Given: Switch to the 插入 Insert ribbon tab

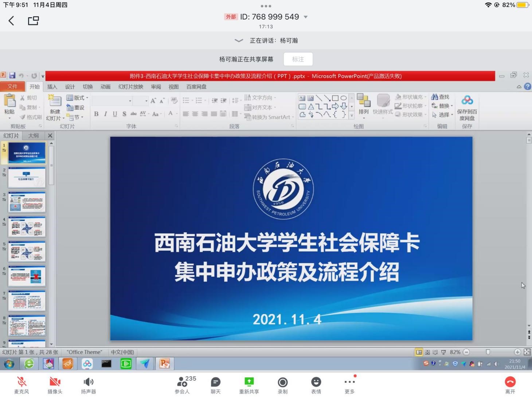Looking at the screenshot, I should pyautogui.click(x=52, y=87).
